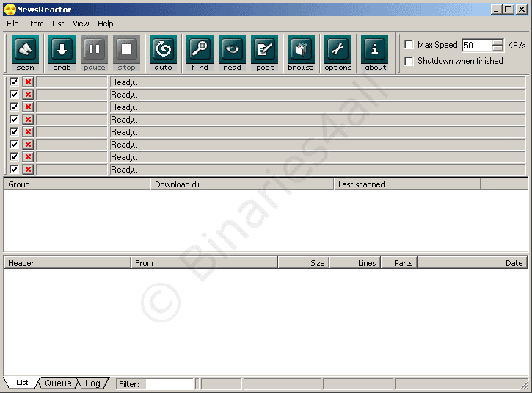The image size is (532, 393).
Task: Select the List tab
Action: coord(22,383)
